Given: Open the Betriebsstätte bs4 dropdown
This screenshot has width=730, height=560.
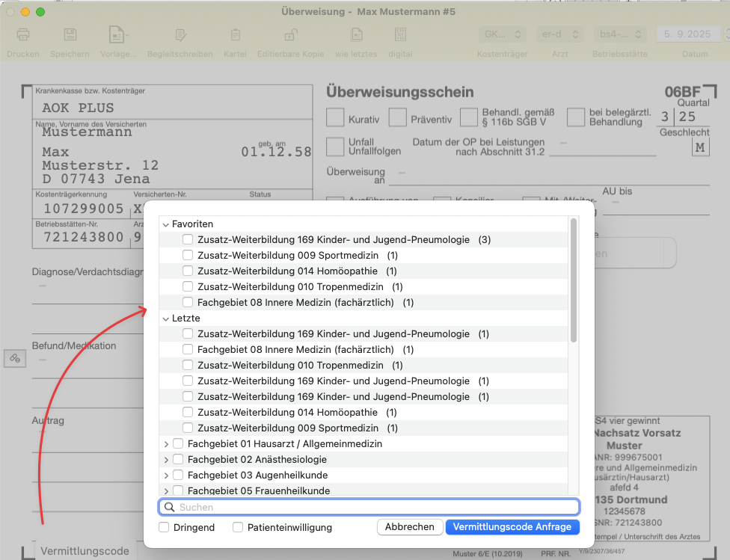Looking at the screenshot, I should [619, 34].
